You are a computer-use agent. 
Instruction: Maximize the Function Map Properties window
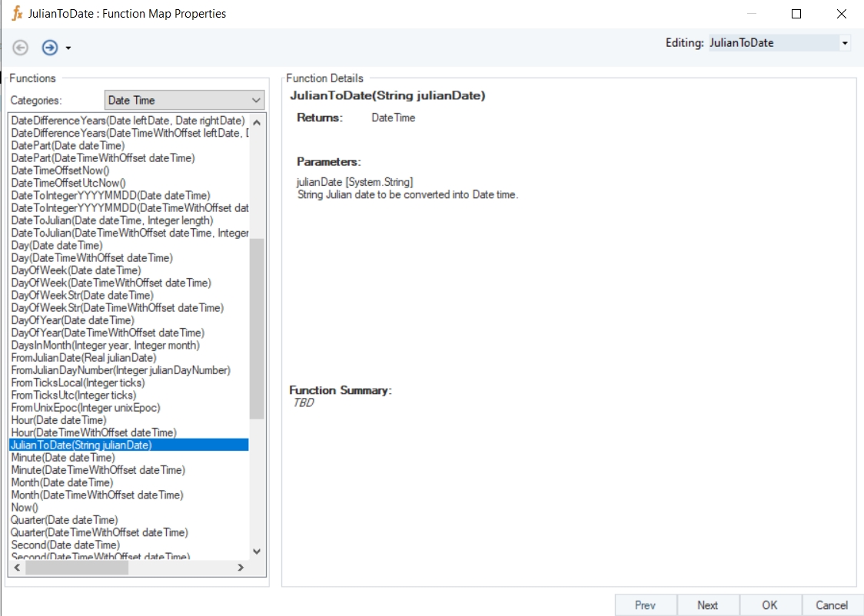(796, 14)
